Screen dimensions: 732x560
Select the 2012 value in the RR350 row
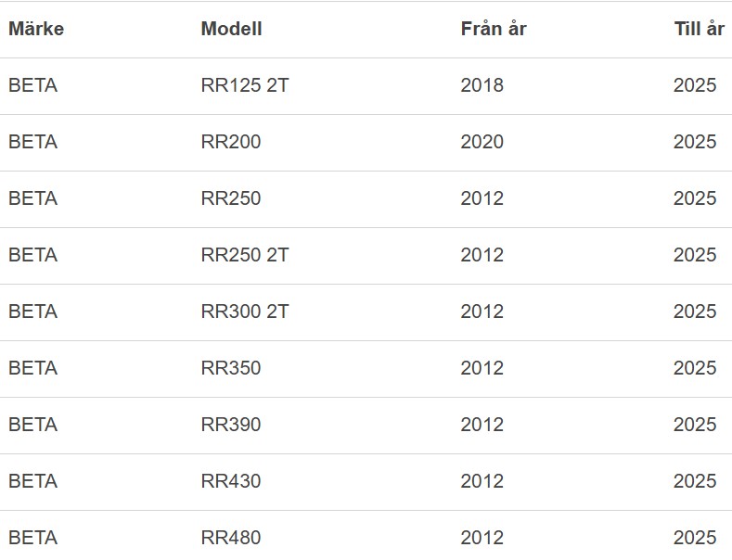click(482, 368)
